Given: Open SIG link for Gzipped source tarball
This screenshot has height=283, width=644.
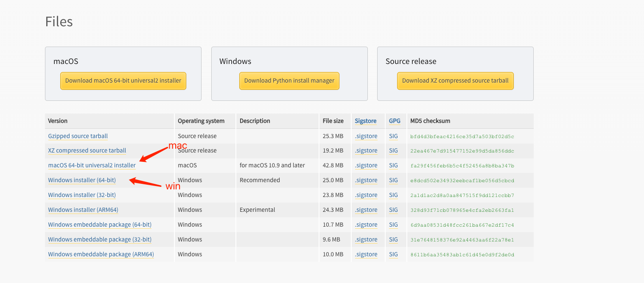Looking at the screenshot, I should coord(393,136).
